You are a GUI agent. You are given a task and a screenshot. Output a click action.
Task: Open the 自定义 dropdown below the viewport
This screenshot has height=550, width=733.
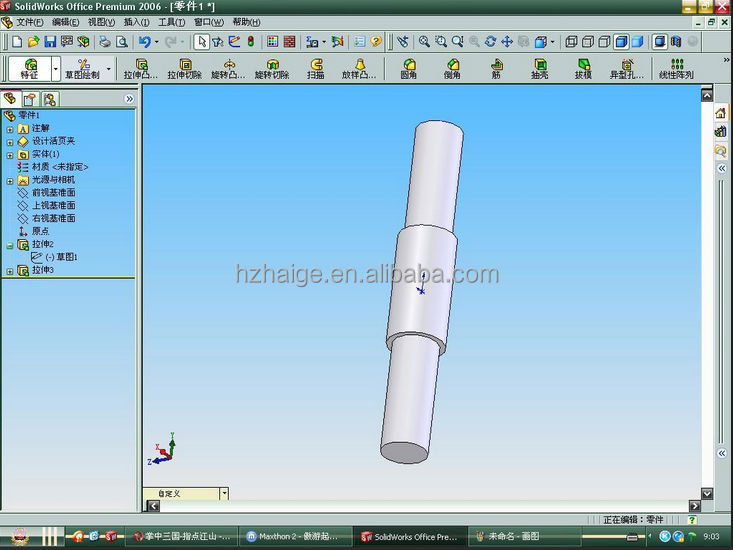point(224,493)
